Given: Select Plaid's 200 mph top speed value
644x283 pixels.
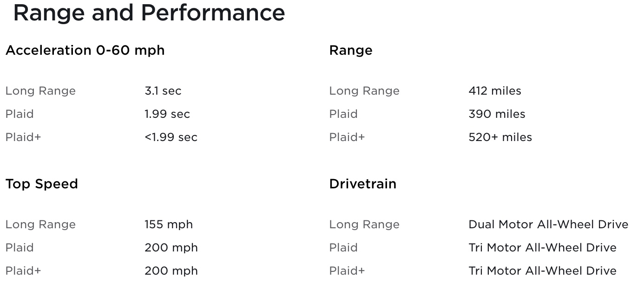Looking at the screenshot, I should click(x=171, y=248).
